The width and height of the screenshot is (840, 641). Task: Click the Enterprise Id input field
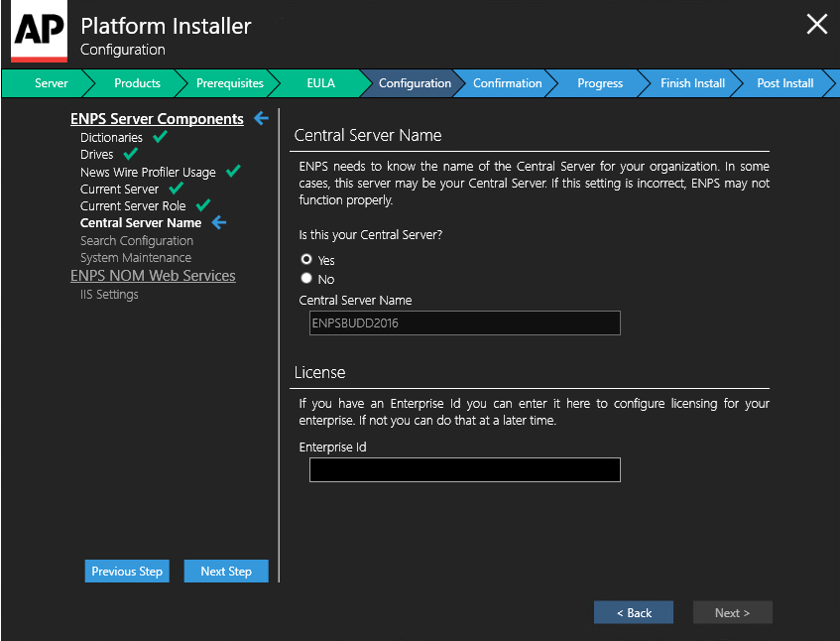click(x=465, y=470)
